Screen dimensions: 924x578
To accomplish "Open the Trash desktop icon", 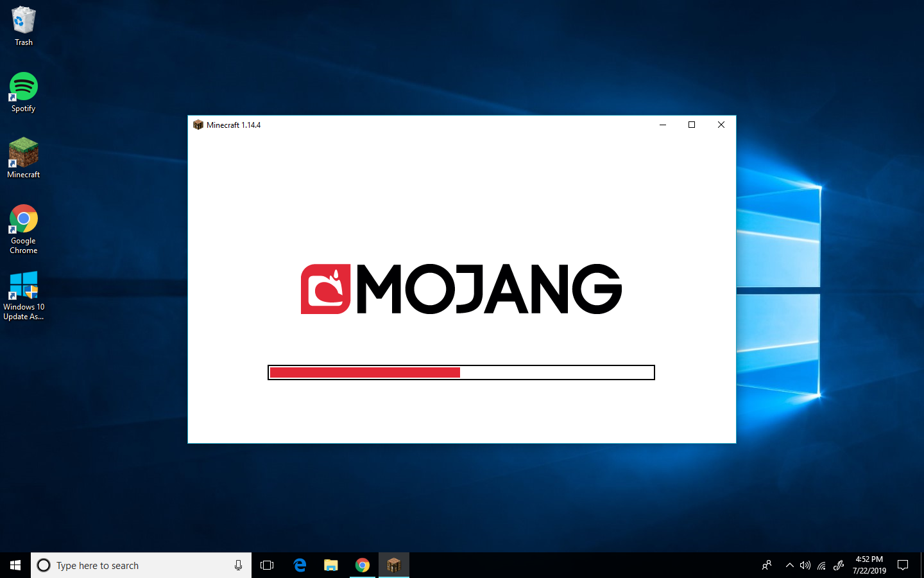I will [24, 26].
